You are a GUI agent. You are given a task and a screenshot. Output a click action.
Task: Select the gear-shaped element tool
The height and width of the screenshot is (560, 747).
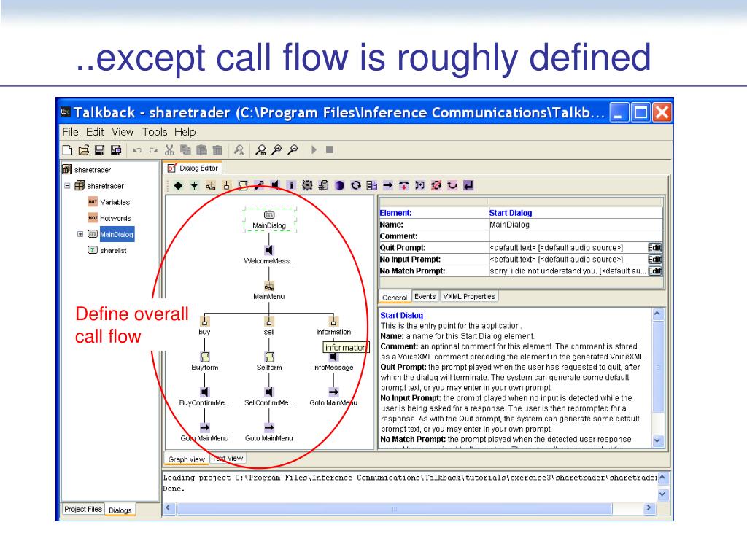coord(307,185)
